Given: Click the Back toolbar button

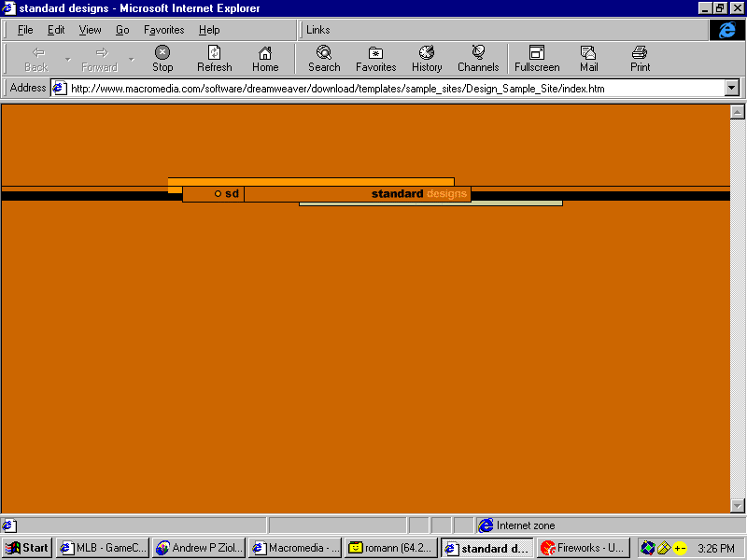Looking at the screenshot, I should [x=37, y=59].
